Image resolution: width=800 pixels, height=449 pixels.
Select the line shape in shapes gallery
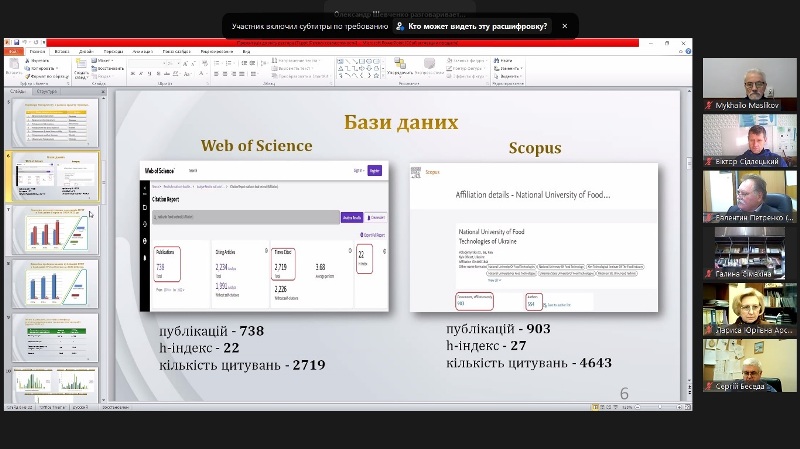[x=347, y=61]
